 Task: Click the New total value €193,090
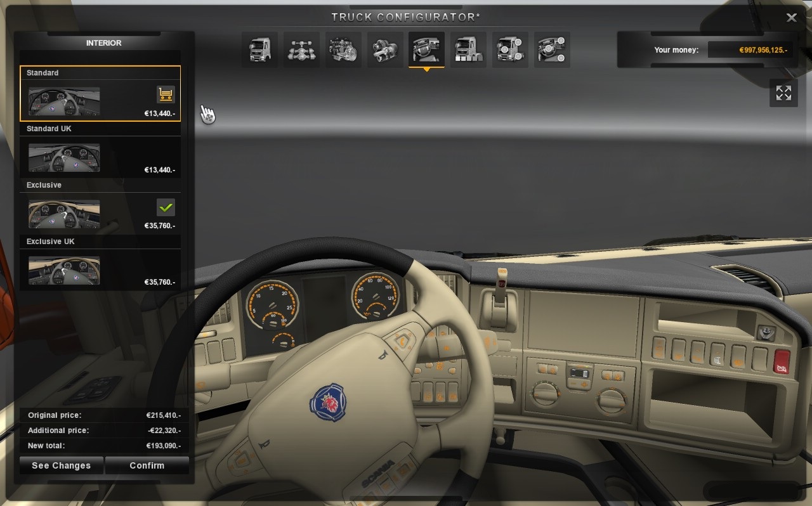tap(163, 446)
